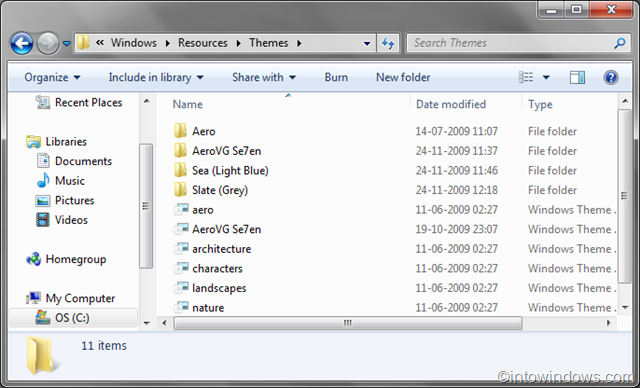The width and height of the screenshot is (640, 388).
Task: Select the architecture theme file icon
Action: 181,248
